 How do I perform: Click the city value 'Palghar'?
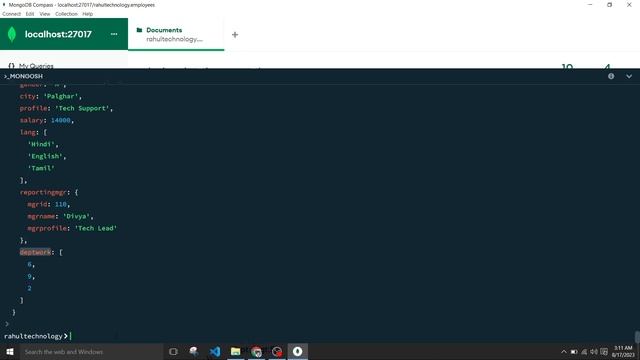[x=61, y=96]
